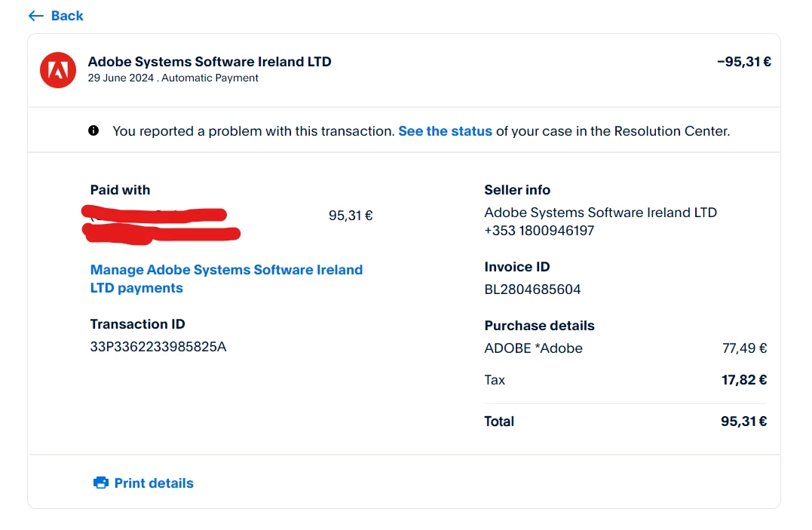
Task: Click the 17,82 € tax amount
Action: tap(744, 380)
